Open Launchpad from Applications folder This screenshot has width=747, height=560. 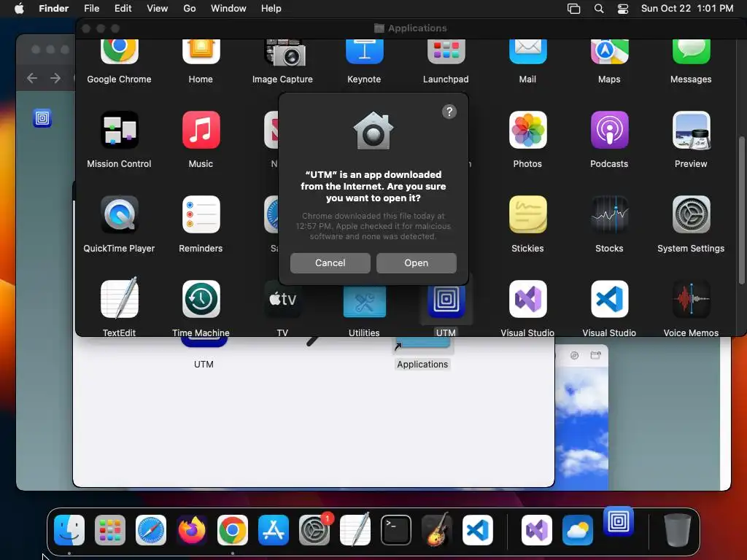[446, 50]
